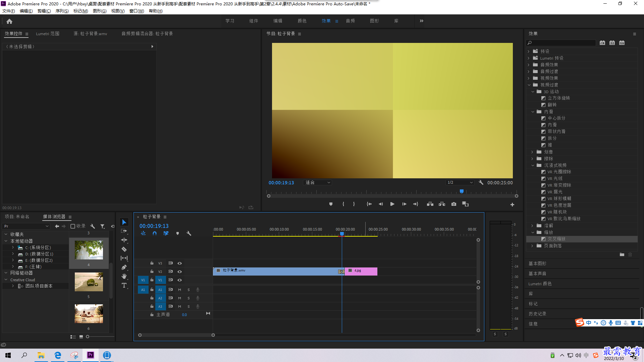Screen dimensions: 644x362
Task: Open the 历史记录 panel
Action: (x=537, y=314)
